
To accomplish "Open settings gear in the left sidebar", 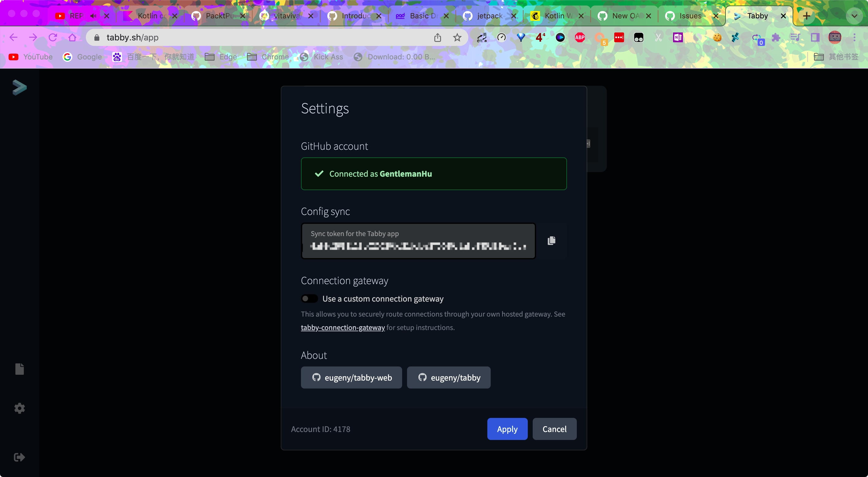I will (x=20, y=408).
